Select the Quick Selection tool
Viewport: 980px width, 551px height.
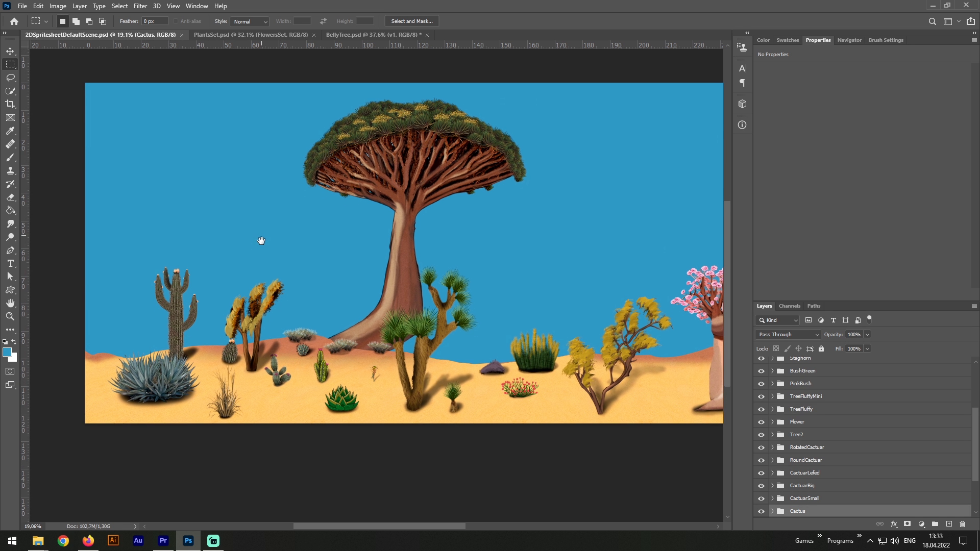10,91
